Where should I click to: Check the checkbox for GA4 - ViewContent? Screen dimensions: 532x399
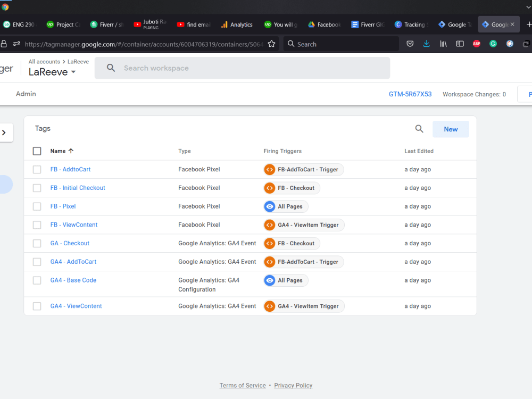coord(37,306)
